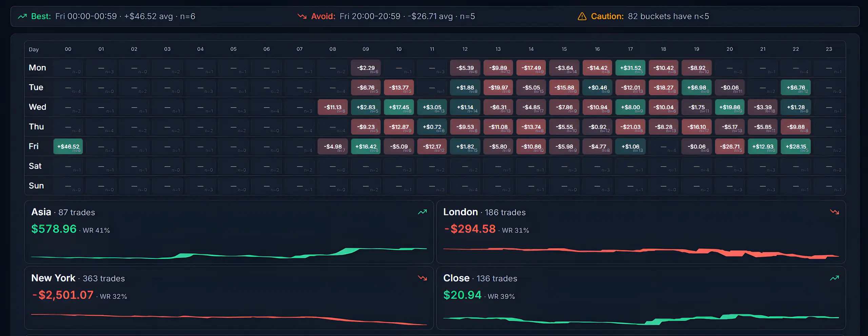Select Wednesday's +$17.45 cell at hour 10
Image resolution: width=868 pixels, height=336 pixels.
[399, 107]
